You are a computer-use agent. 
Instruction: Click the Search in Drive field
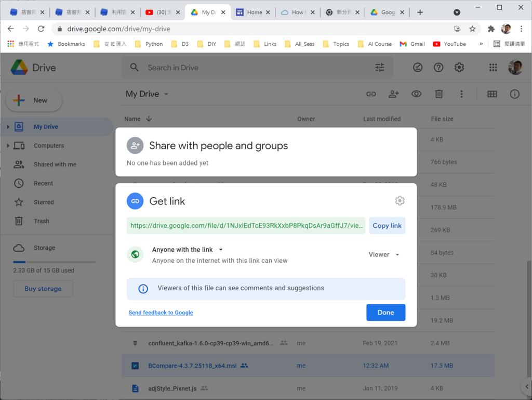[x=258, y=68]
